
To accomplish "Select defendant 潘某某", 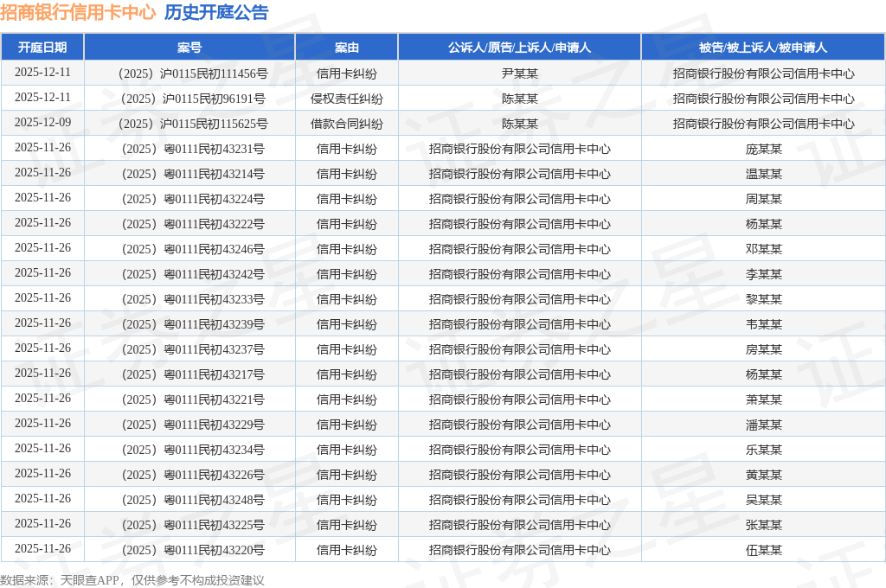I will 763,425.
